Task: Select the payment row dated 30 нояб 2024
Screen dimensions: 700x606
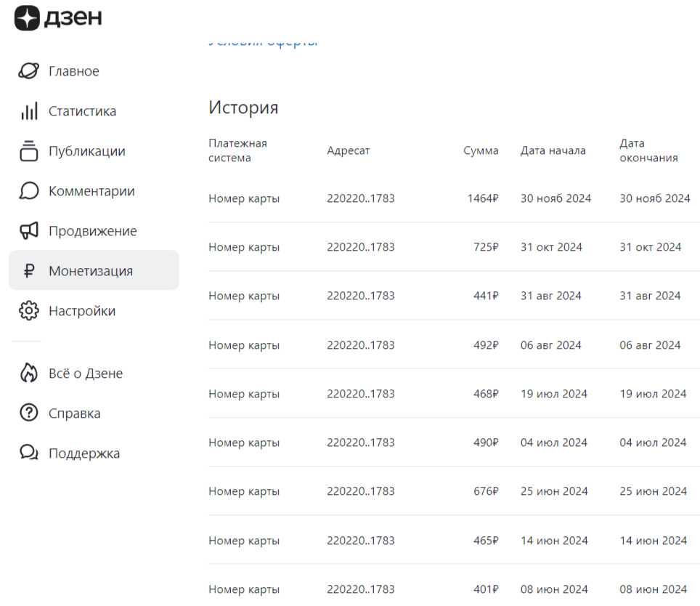Action: pyautogui.click(x=447, y=198)
